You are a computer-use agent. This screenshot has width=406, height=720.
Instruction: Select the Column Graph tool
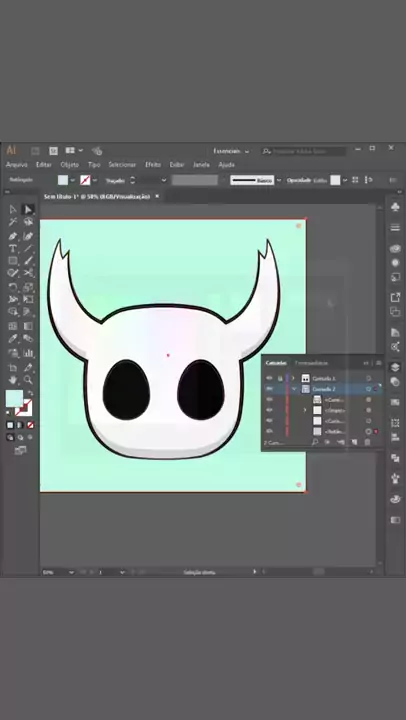pos(28,354)
